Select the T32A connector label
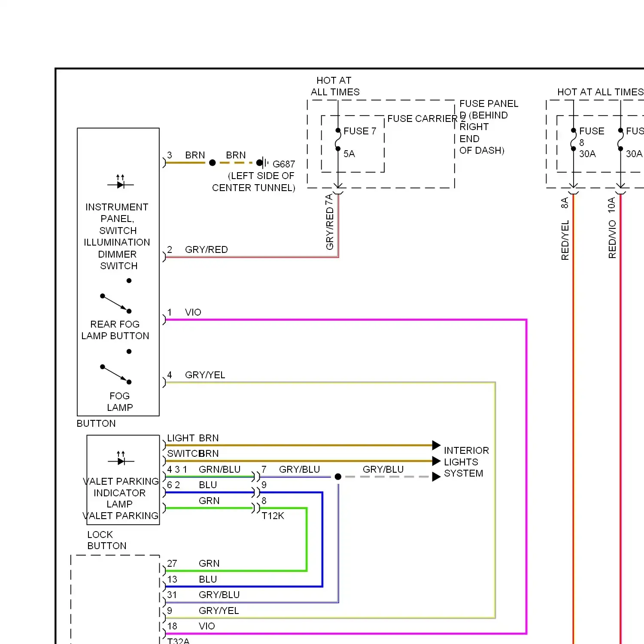The image size is (644, 644). (178, 641)
